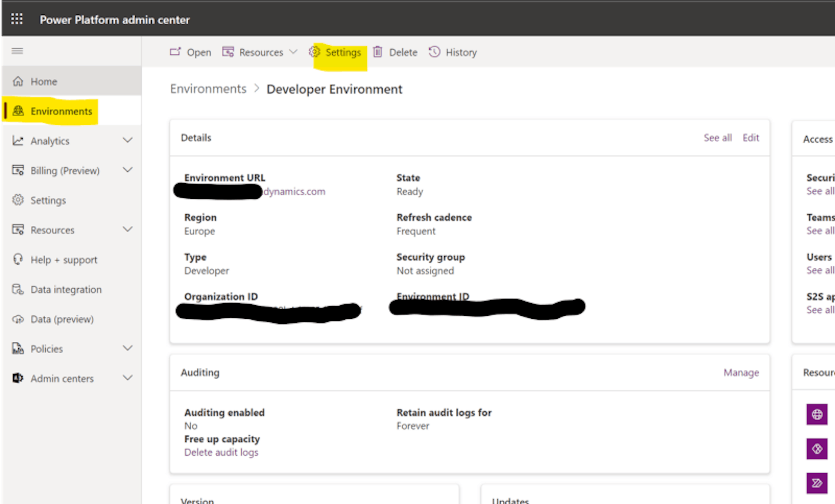Click the Environments breadcrumb link
Image resolution: width=835 pixels, height=504 pixels.
(207, 89)
